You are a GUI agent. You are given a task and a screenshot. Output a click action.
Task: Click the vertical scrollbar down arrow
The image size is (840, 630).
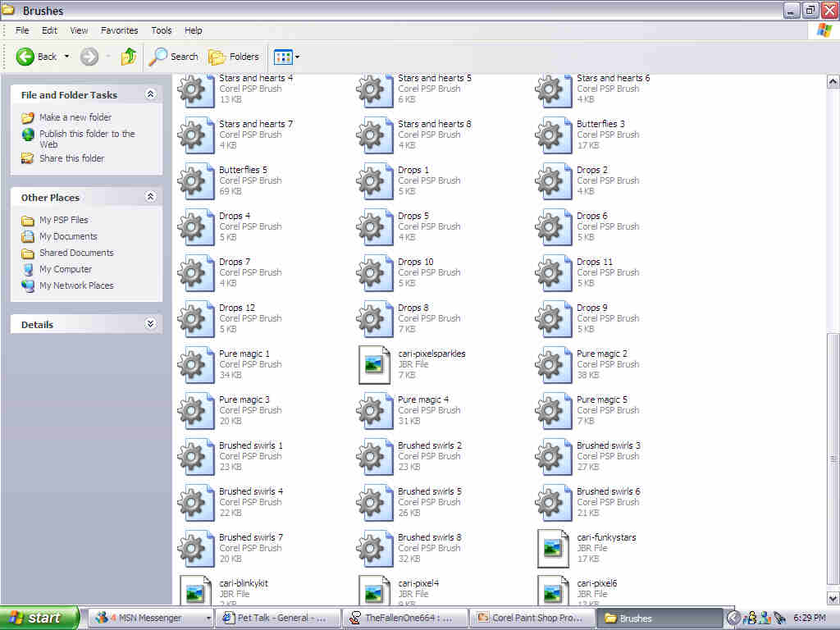(x=833, y=598)
